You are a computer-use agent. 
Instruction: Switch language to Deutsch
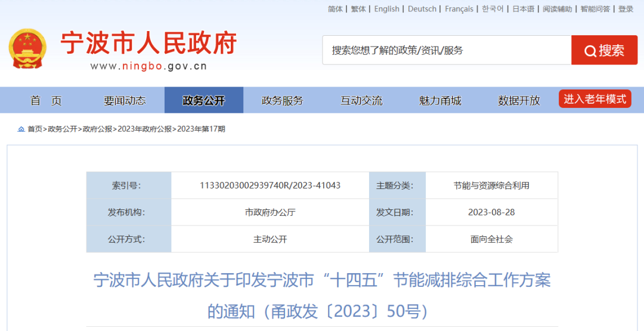422,9
